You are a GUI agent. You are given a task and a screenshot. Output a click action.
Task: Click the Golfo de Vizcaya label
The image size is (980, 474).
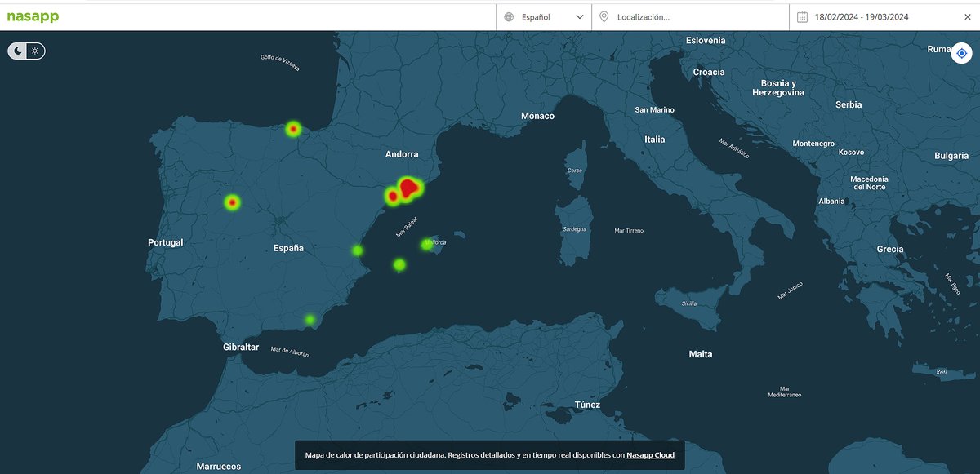click(x=280, y=63)
